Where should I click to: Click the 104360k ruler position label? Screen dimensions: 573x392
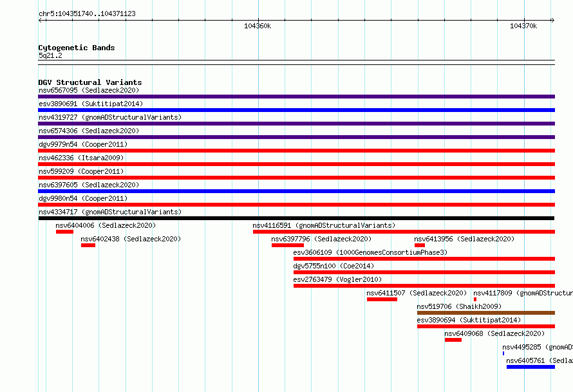(258, 26)
